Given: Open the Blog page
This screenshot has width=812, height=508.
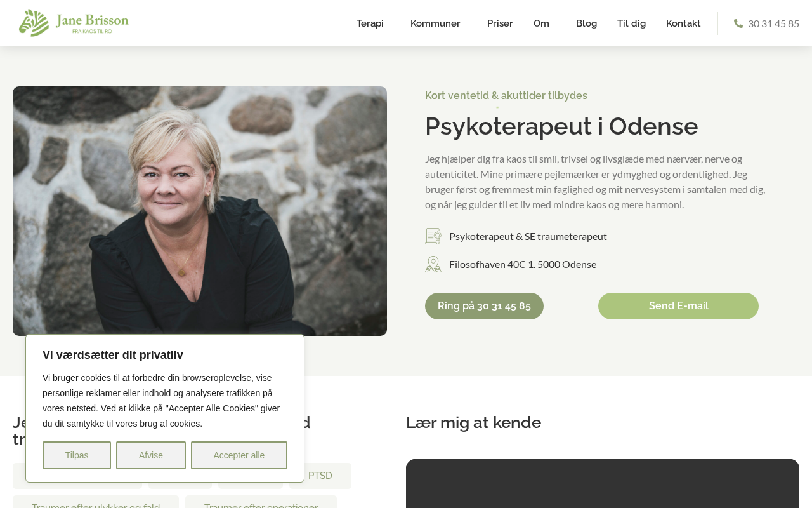Looking at the screenshot, I should [x=586, y=23].
